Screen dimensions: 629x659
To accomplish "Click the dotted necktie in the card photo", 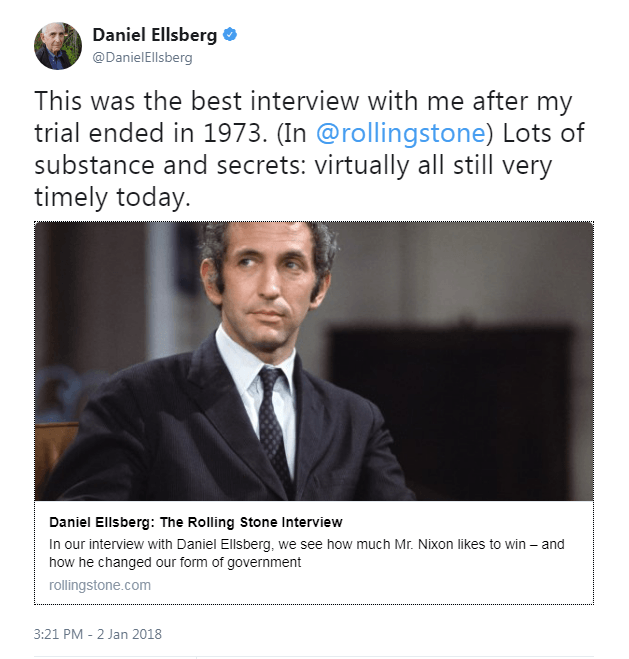I will click(272, 420).
